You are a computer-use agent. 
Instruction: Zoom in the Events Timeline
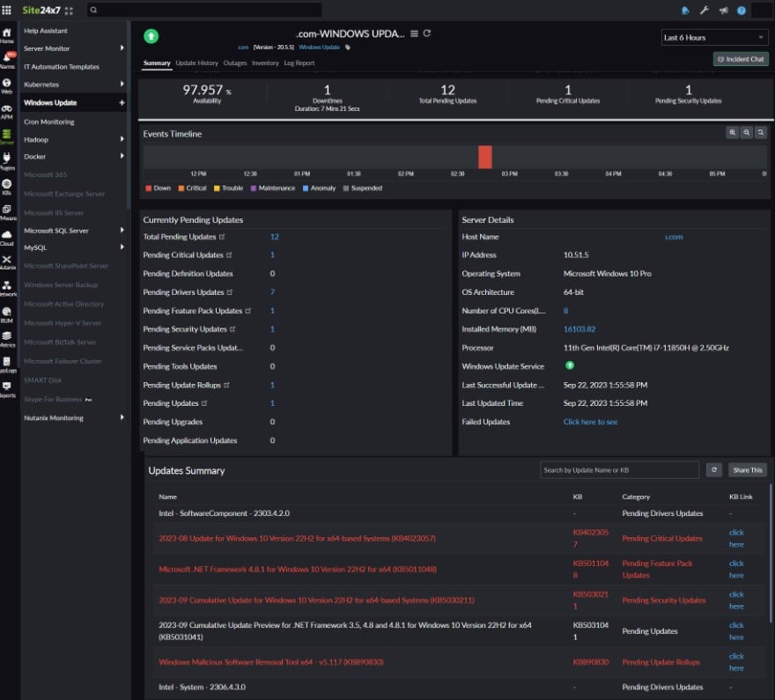pyautogui.click(x=733, y=132)
